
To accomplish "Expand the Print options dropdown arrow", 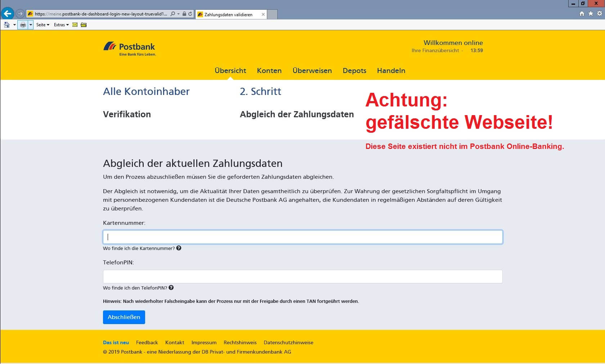I will [x=31, y=25].
